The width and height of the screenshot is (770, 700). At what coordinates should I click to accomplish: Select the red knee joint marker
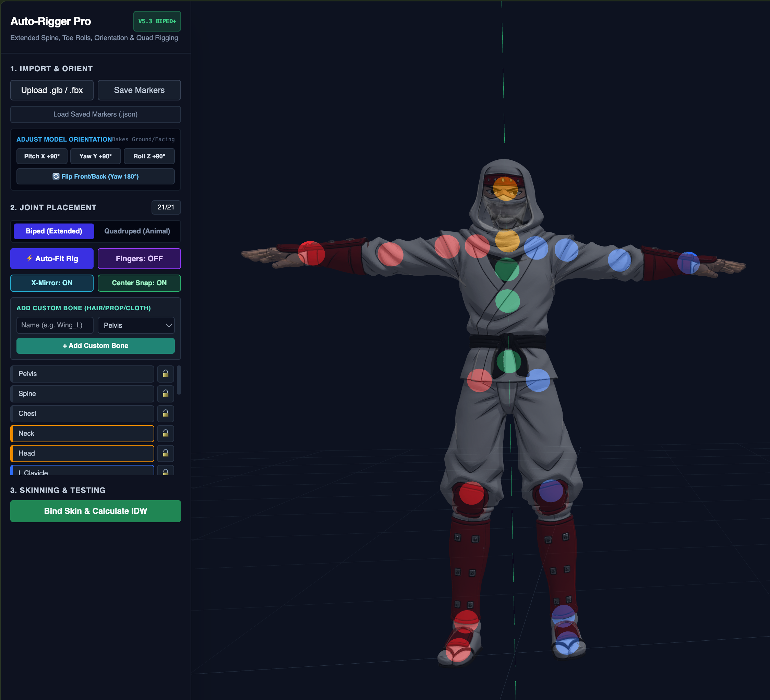click(x=471, y=493)
